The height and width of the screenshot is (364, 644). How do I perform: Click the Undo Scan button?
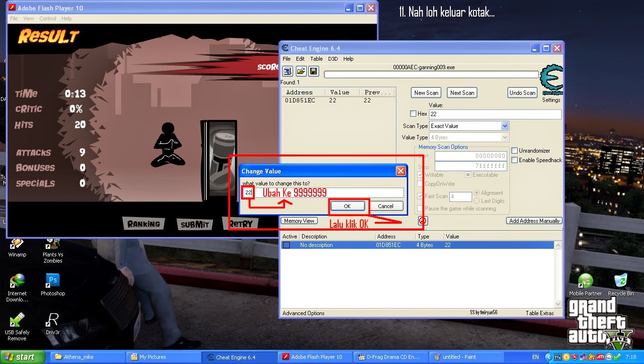(522, 93)
